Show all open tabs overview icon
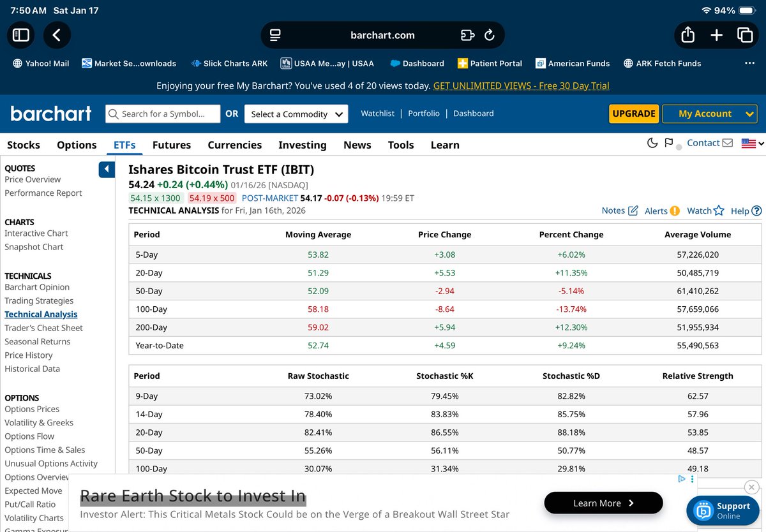This screenshot has height=532, width=766. coord(744,35)
